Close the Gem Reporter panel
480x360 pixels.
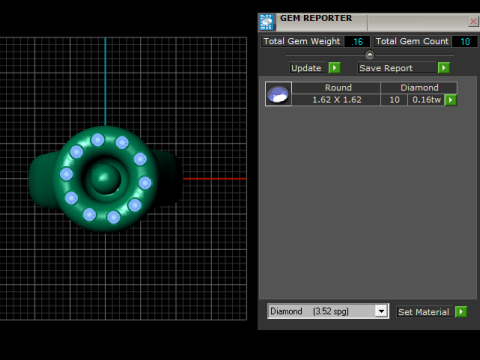pyautogui.click(x=473, y=22)
